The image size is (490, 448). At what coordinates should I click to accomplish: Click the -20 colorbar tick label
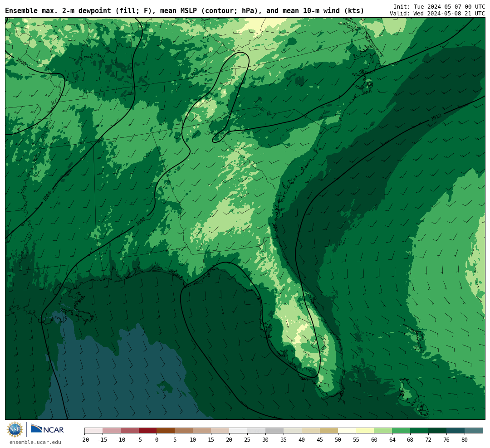84,440
